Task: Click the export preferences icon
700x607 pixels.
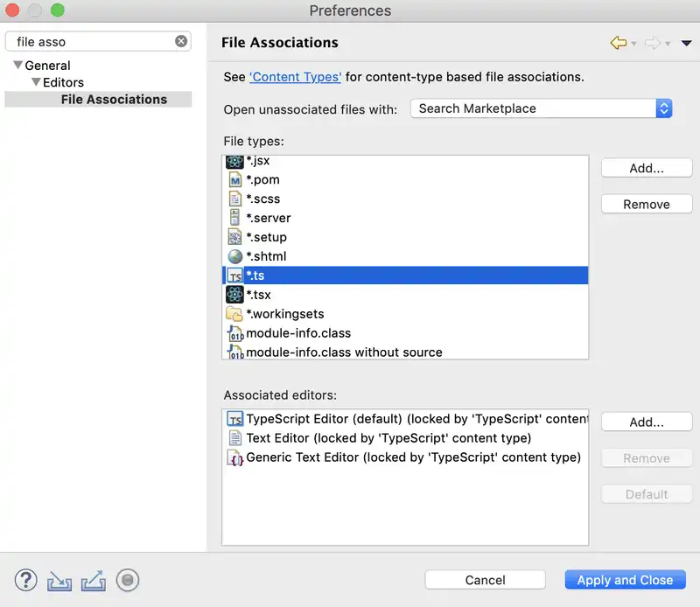Action: (x=94, y=580)
